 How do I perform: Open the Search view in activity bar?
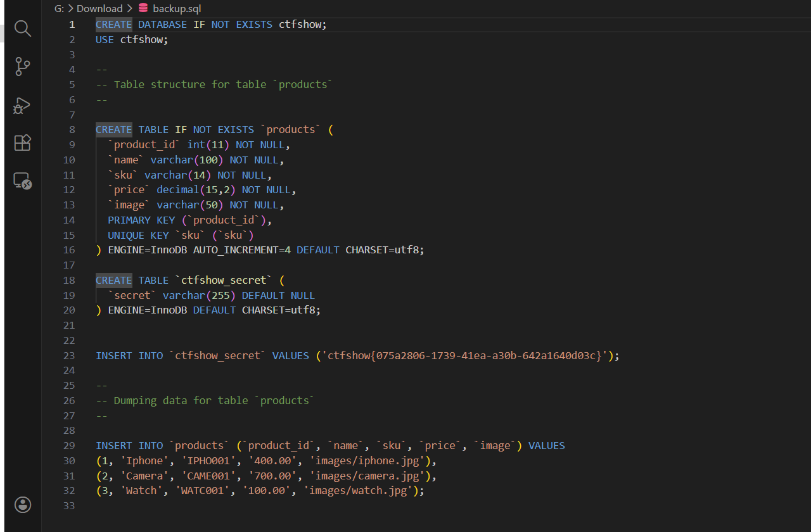(x=23, y=28)
